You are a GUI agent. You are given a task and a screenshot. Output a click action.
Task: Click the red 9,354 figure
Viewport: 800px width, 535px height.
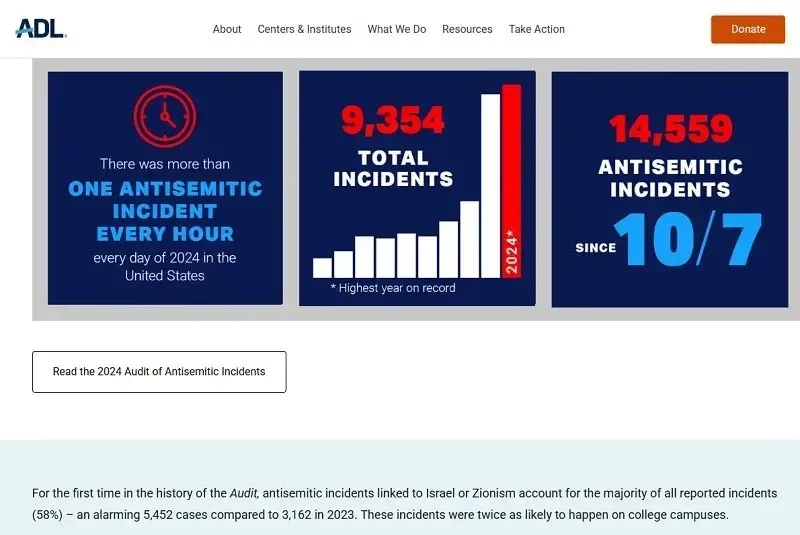pyautogui.click(x=393, y=121)
